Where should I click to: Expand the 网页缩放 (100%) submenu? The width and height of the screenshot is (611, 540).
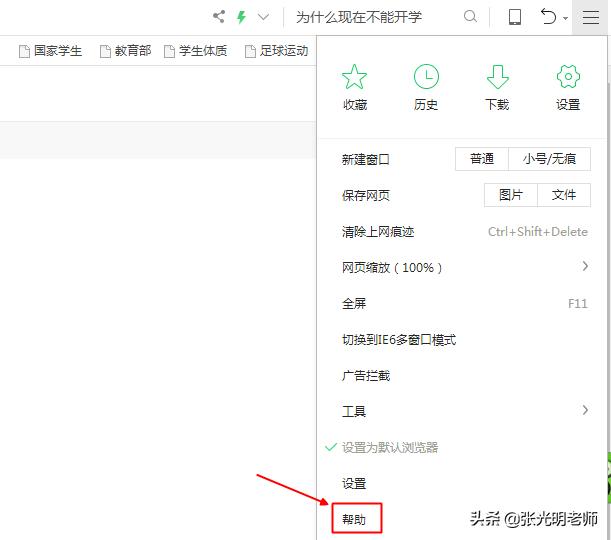point(464,267)
